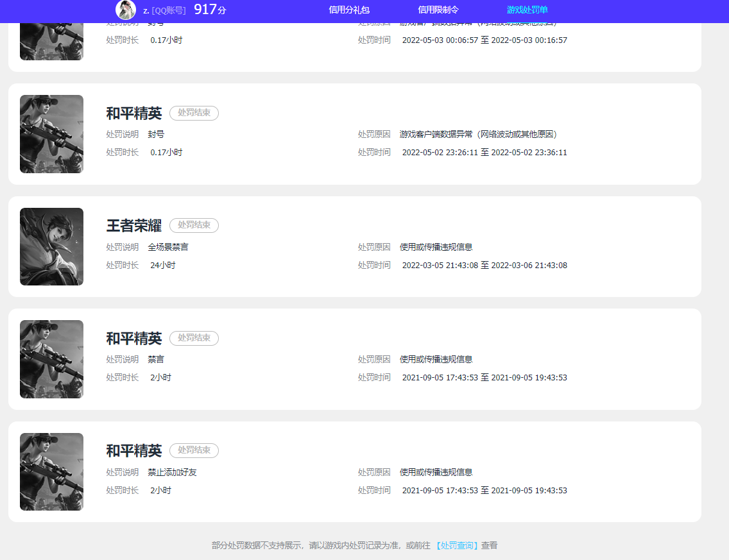The height and width of the screenshot is (560, 729).
Task: Click the 处罚结束 badge on the 封号 record
Action: coord(194,113)
